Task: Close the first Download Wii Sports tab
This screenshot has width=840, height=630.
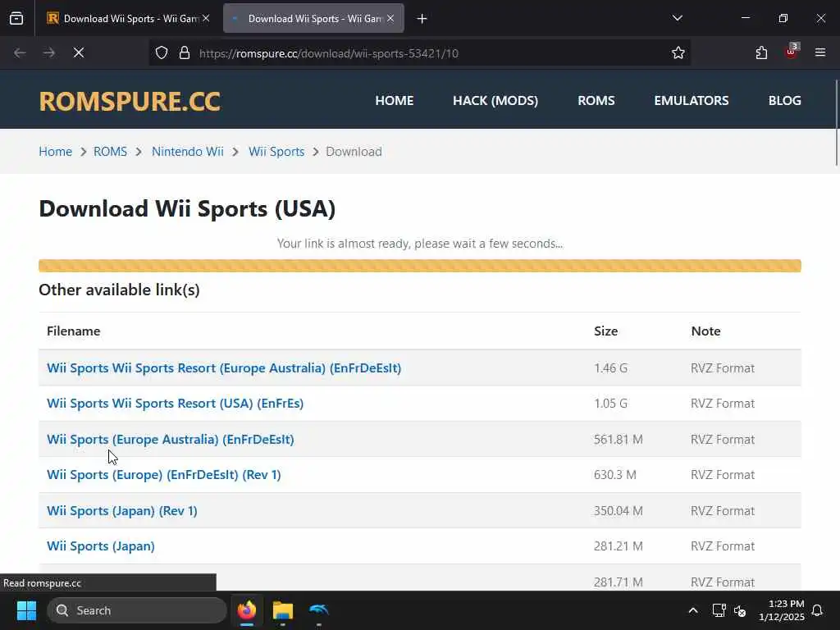Action: click(206, 18)
